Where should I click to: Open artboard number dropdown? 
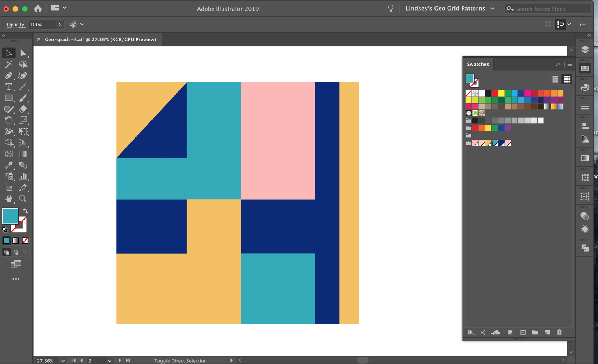109,360
